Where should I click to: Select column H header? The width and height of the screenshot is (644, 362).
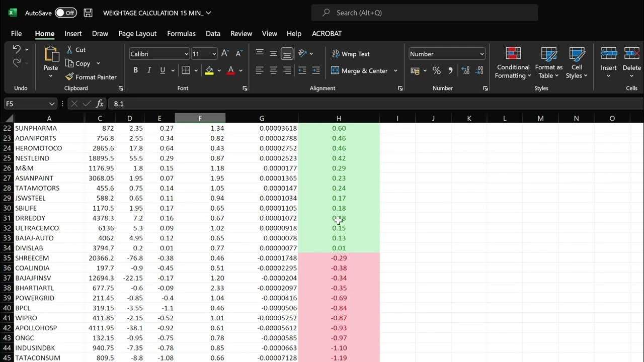(x=339, y=118)
